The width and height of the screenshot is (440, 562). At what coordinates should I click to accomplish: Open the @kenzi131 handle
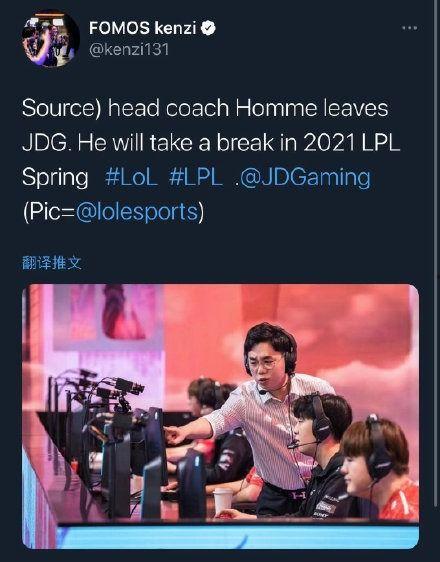[x=129, y=49]
